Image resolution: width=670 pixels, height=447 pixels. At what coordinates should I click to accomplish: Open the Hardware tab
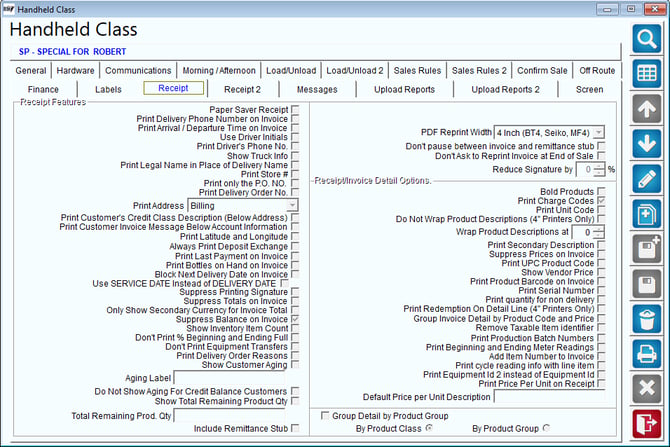[x=75, y=71]
